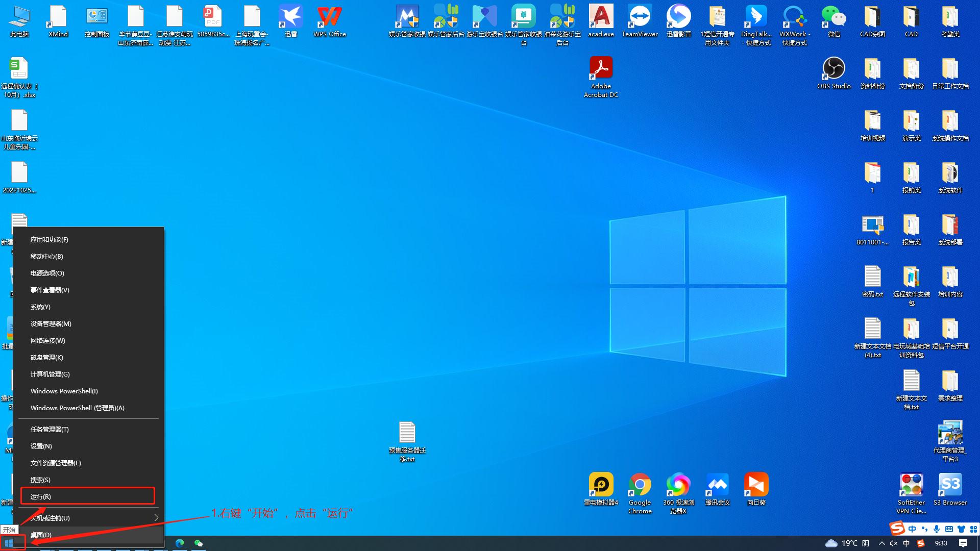Unmute the volume tray icon
The image size is (980, 551).
click(x=894, y=543)
